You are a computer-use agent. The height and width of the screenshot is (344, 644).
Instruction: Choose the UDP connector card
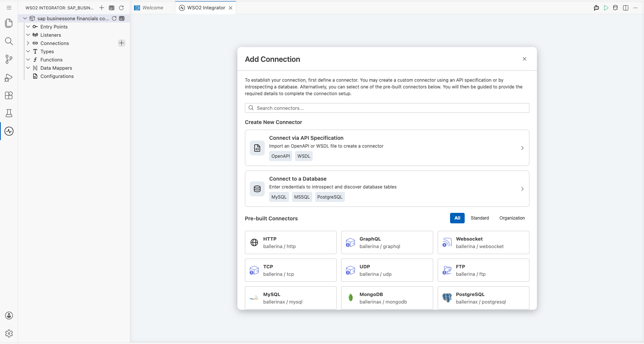[387, 270]
